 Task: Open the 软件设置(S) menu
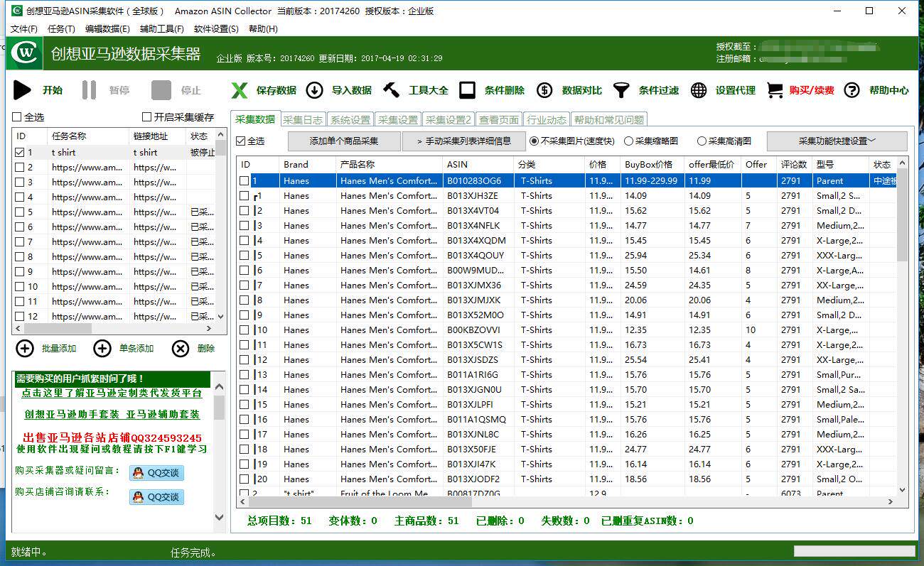[x=216, y=29]
